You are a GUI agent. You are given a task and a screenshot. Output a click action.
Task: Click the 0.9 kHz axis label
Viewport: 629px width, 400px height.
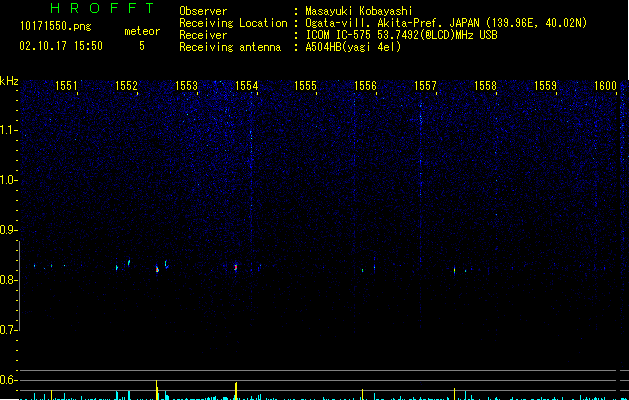point(9,230)
